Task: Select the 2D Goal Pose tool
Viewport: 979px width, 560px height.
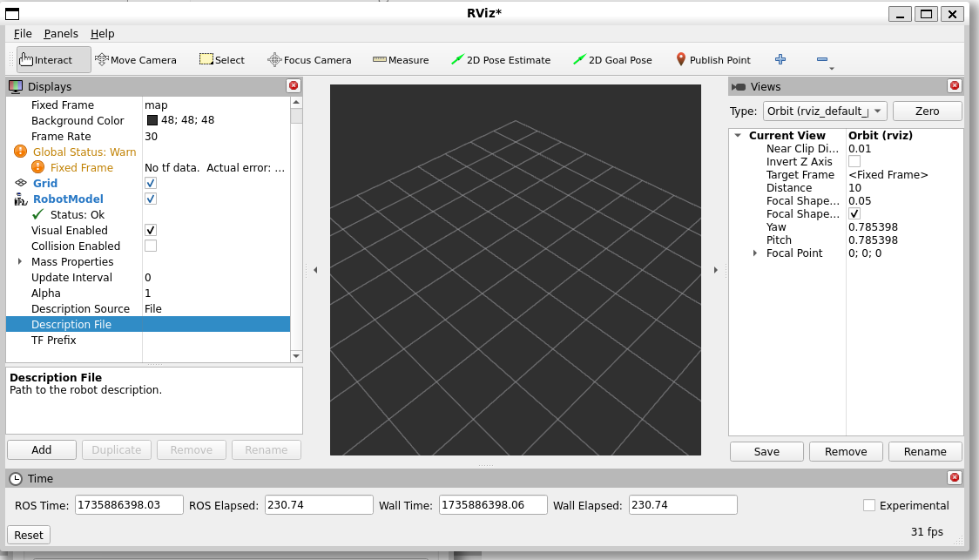Action: (x=612, y=60)
